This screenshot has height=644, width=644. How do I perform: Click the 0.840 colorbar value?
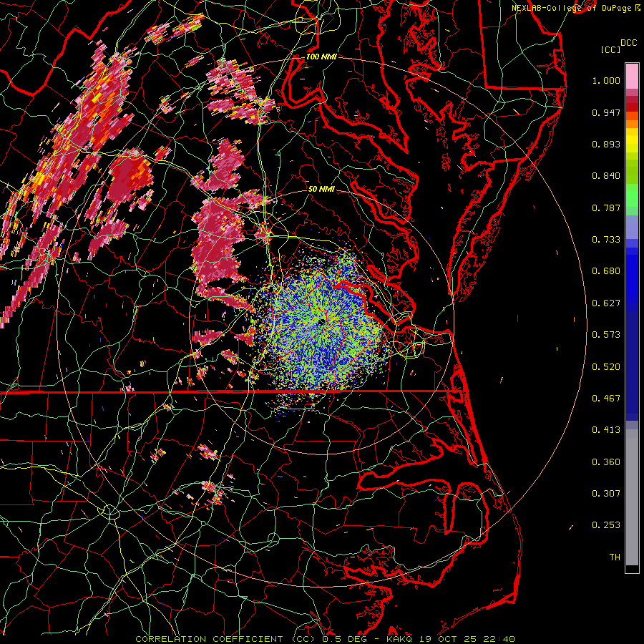[x=606, y=176]
